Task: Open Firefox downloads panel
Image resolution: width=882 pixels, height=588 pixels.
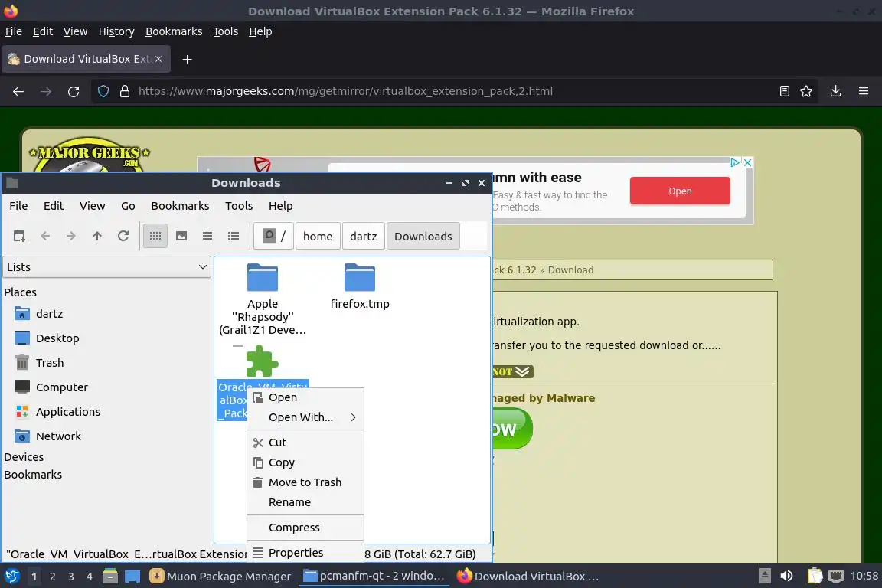Action: coord(836,91)
